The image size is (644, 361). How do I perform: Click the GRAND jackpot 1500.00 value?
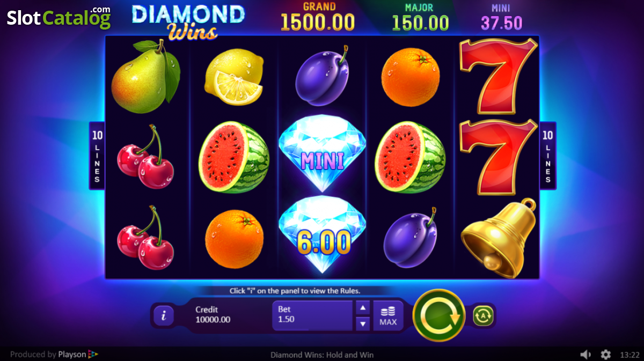tap(318, 23)
